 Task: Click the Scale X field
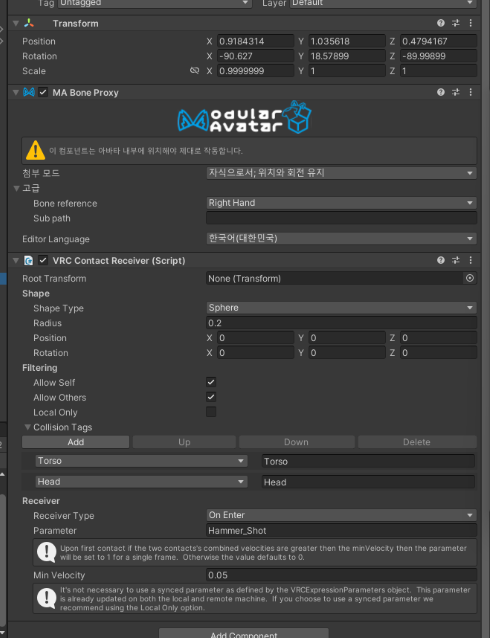tap(255, 71)
